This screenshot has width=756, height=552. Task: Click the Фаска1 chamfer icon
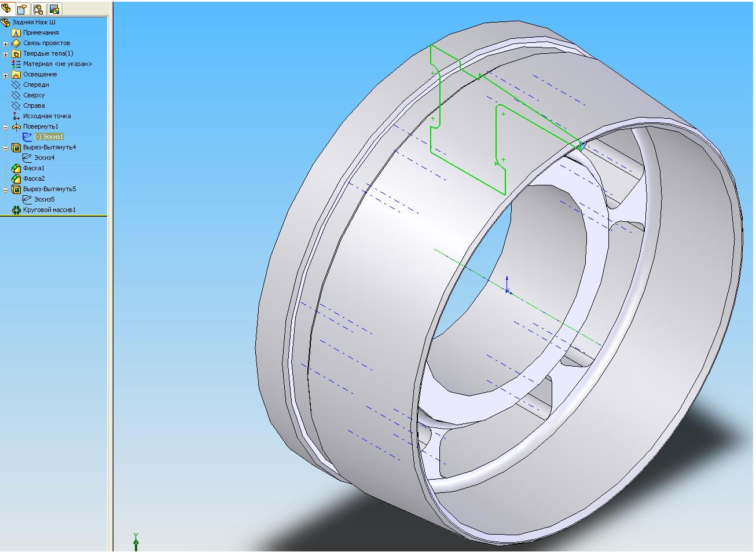pos(16,168)
